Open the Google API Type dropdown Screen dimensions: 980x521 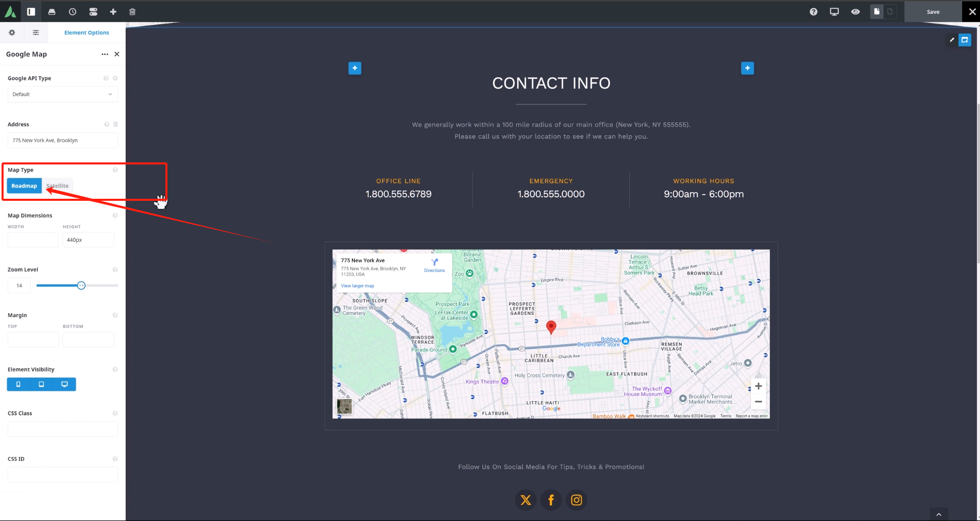coord(62,94)
